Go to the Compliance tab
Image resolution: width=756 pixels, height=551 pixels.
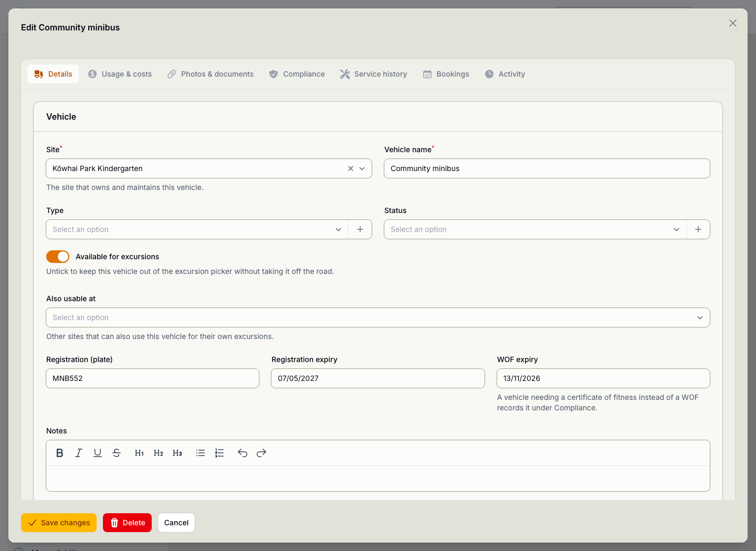pyautogui.click(x=297, y=74)
